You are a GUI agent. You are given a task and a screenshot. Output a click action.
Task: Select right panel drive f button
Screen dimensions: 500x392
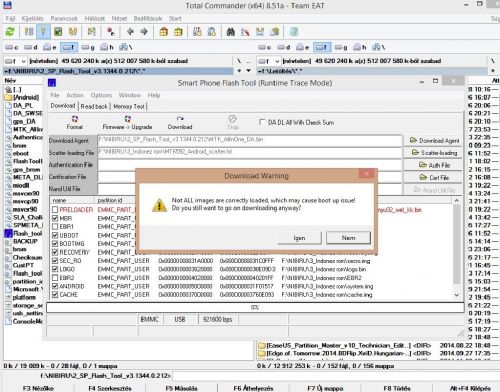click(x=322, y=47)
